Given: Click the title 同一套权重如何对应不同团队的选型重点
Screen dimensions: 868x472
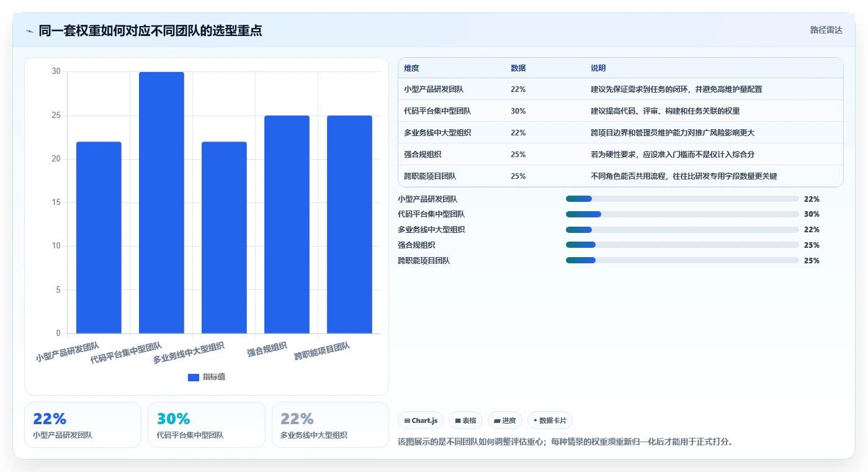Looking at the screenshot, I should click(x=150, y=30).
